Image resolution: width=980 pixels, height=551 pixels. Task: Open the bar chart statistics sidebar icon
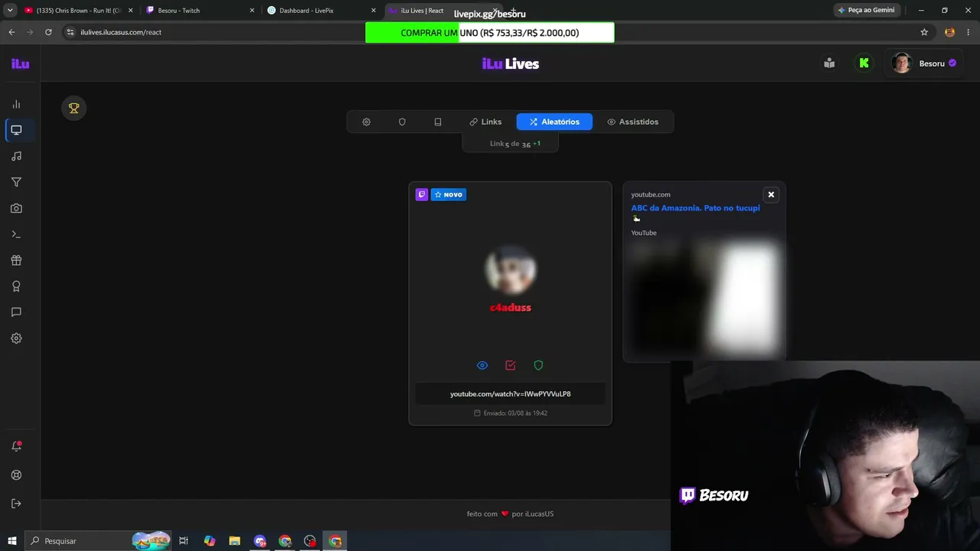coord(16,104)
